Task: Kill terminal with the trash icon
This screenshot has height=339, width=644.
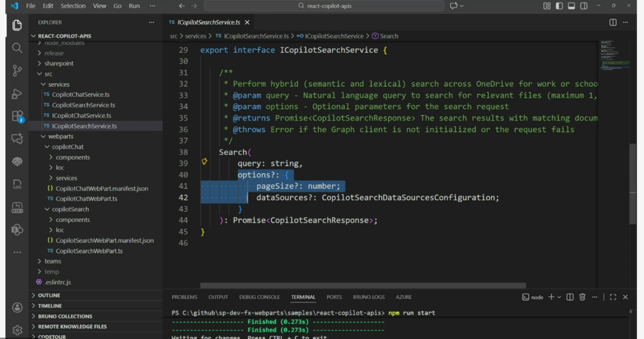Action: (582, 297)
